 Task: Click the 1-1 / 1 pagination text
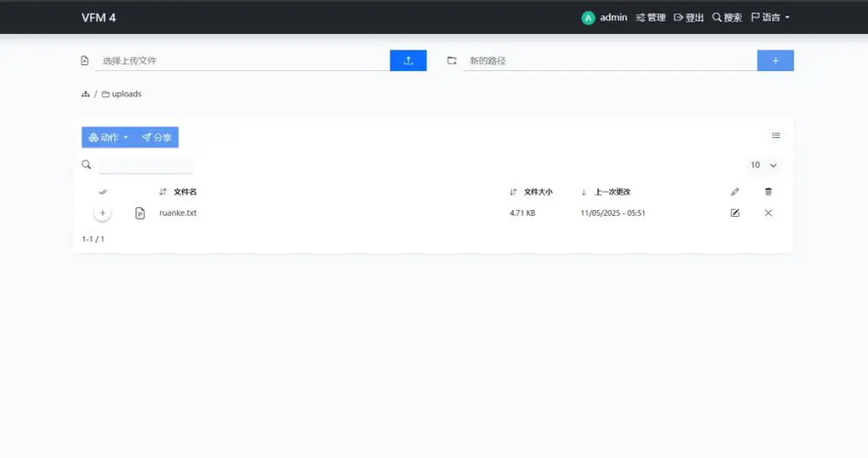93,239
